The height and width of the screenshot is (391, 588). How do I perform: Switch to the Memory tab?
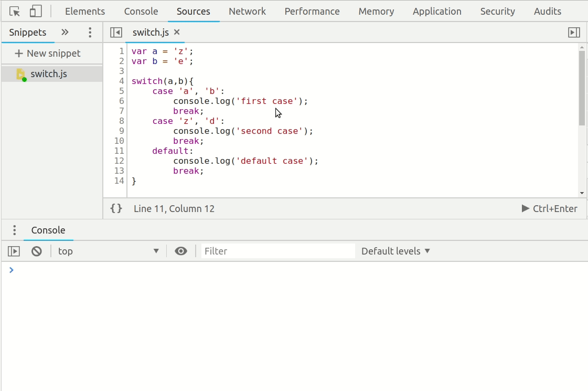[376, 11]
